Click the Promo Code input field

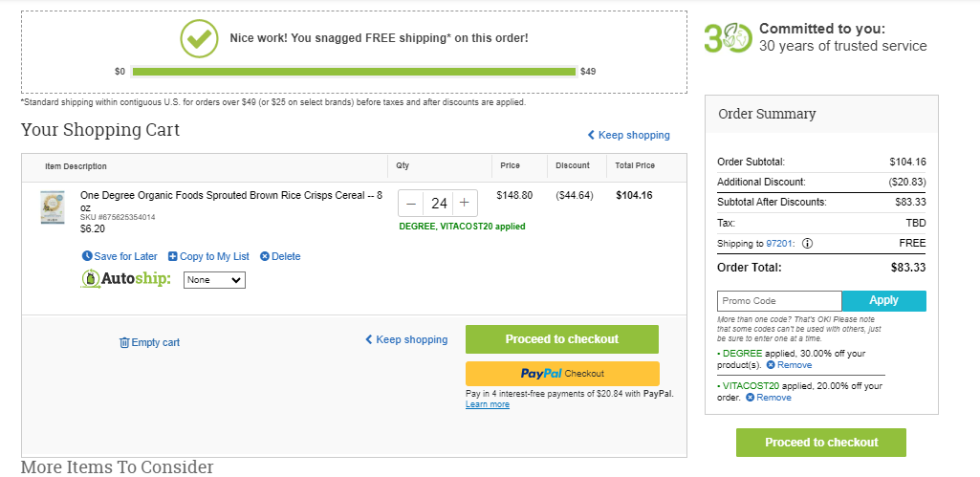[779, 301]
